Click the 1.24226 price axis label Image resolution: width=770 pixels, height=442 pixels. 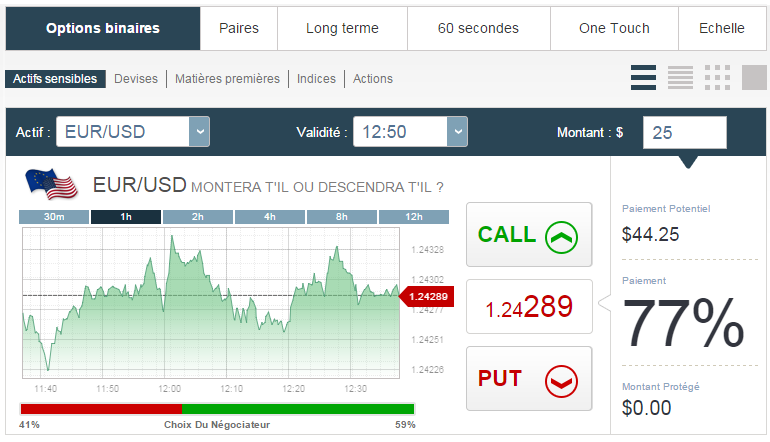pyautogui.click(x=427, y=369)
